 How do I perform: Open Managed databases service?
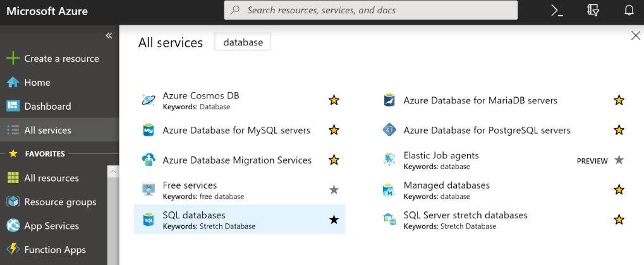(446, 185)
